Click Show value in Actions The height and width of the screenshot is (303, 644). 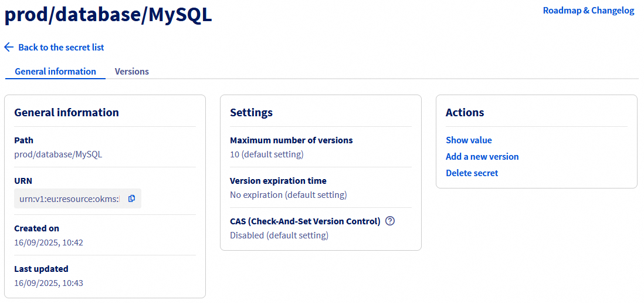tap(469, 140)
